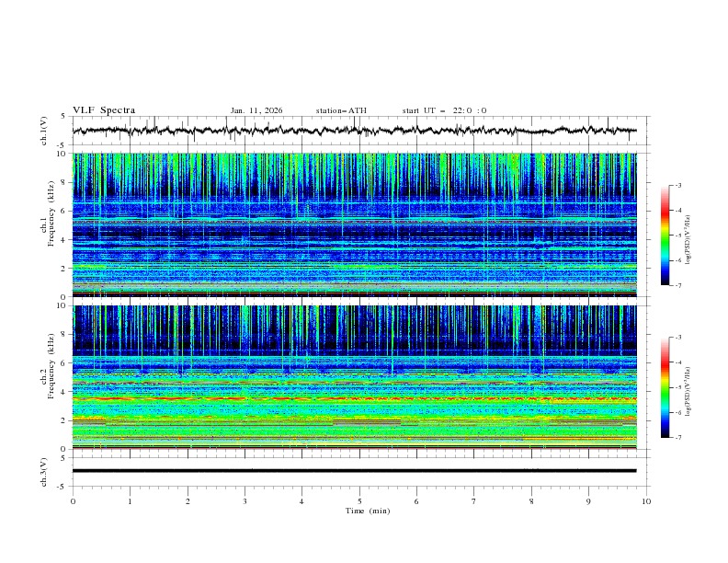Screen dimensions: 728x563
Task: Click inside the ch.1 spectrogram panel
Action: point(358,224)
